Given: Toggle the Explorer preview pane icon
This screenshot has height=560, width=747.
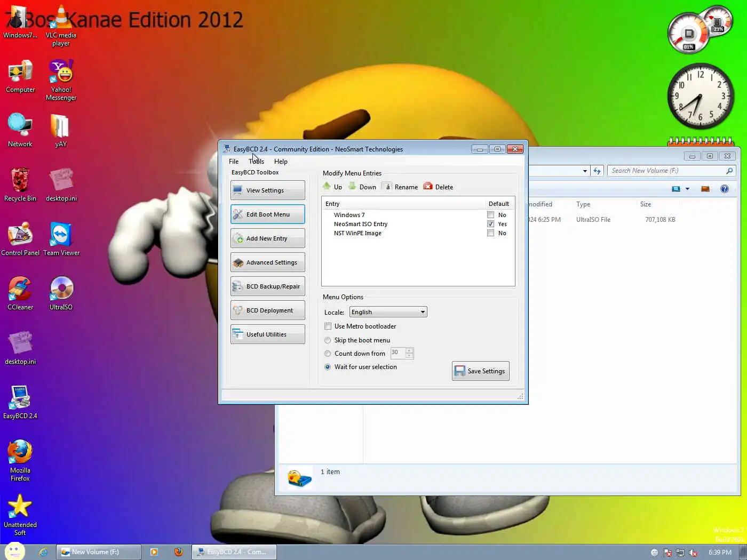Looking at the screenshot, I should (x=705, y=189).
